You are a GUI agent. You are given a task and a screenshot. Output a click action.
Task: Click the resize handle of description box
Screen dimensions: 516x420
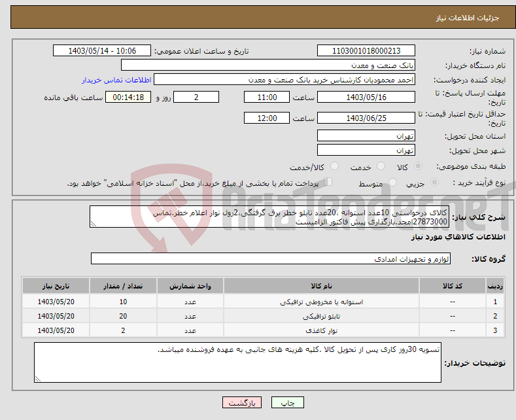[94, 224]
